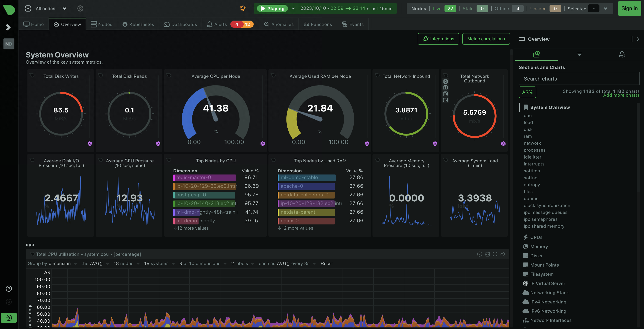644x329 pixels.
Task: Toggle the AR% anomaly rate button
Action: pyautogui.click(x=527, y=92)
